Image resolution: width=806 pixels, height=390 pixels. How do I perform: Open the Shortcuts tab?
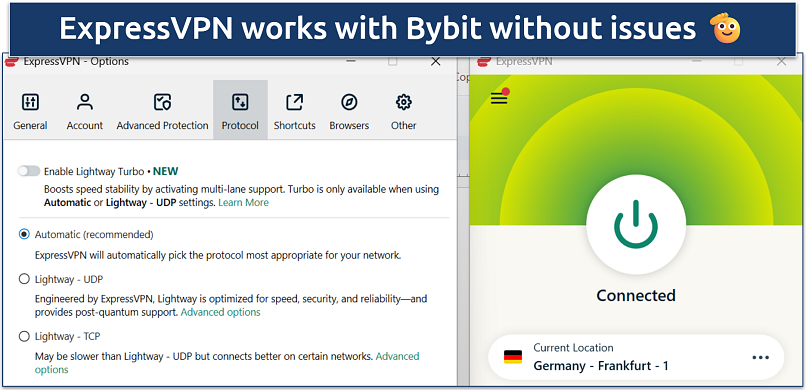(295, 110)
